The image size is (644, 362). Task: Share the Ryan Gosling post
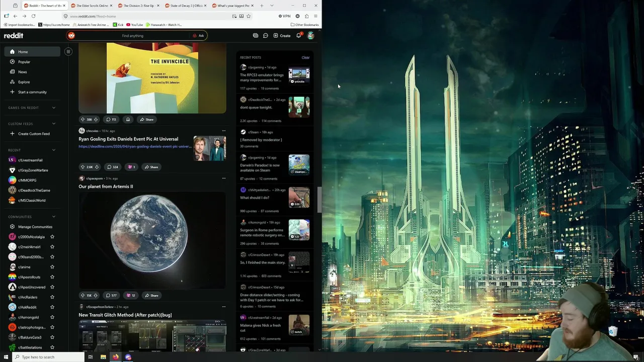coord(151,167)
